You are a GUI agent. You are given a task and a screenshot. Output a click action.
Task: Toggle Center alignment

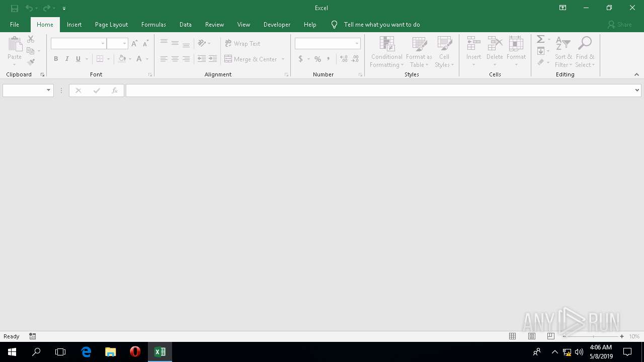click(175, 59)
